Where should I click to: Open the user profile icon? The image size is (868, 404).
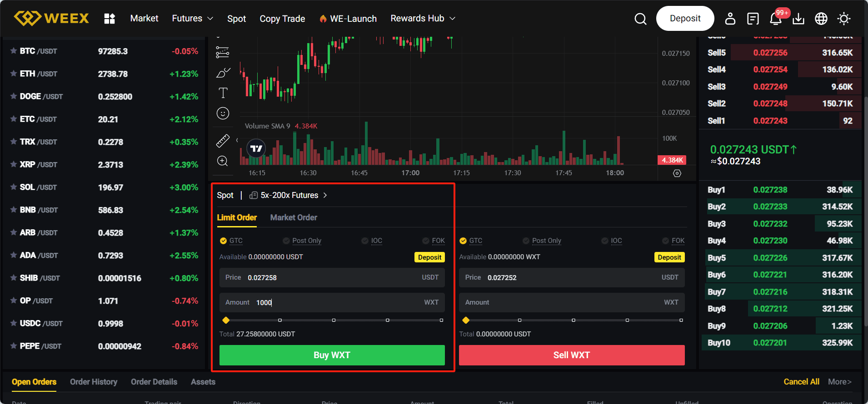point(730,19)
